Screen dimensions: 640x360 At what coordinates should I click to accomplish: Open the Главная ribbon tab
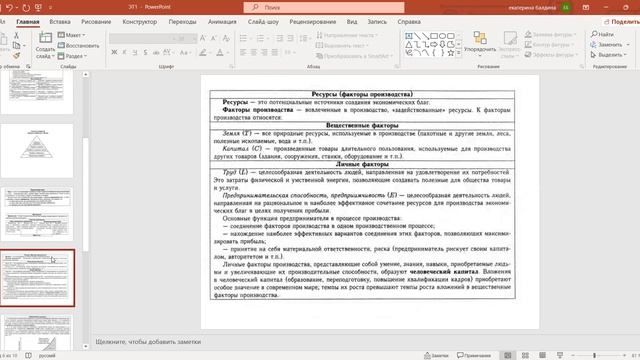coord(28,22)
